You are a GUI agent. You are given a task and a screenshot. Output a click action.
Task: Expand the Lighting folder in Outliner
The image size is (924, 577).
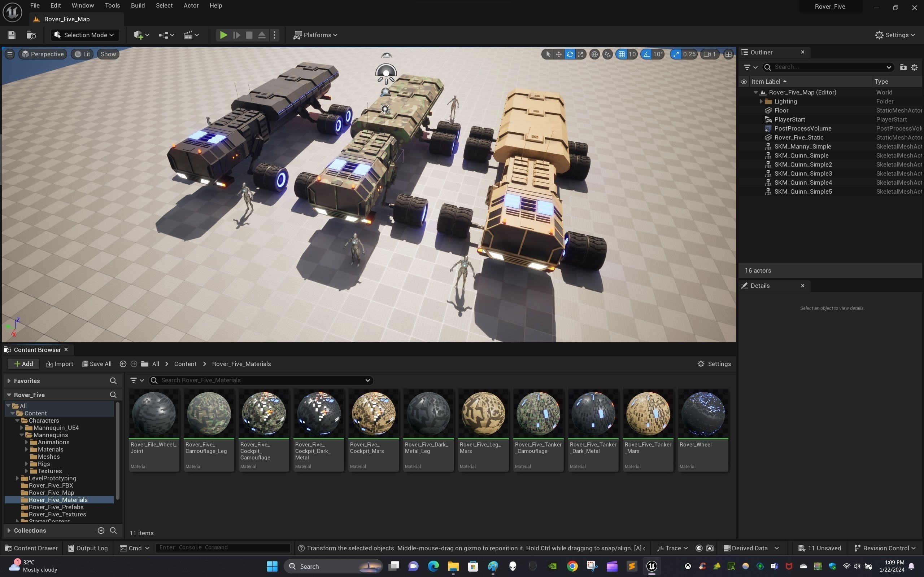click(761, 101)
